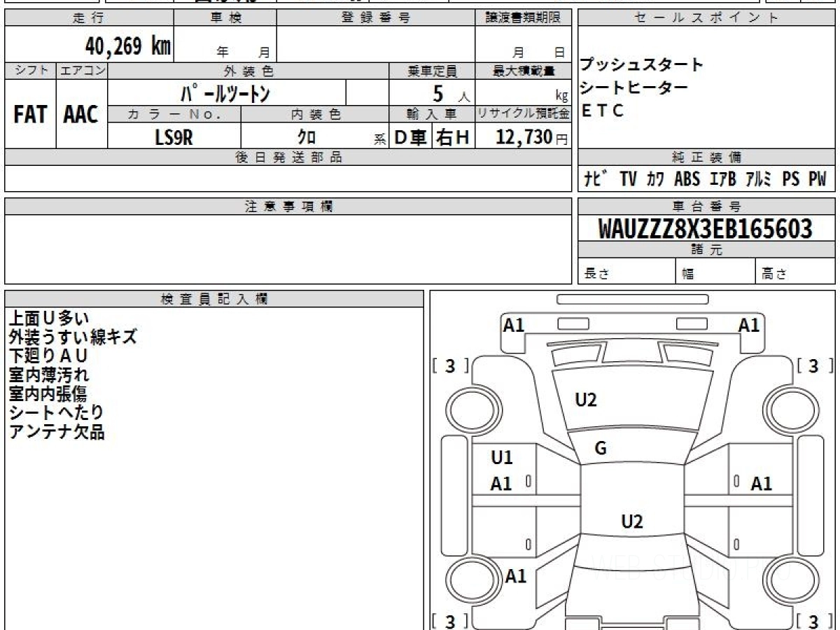Select the シートへたり inspector note

click(57, 413)
